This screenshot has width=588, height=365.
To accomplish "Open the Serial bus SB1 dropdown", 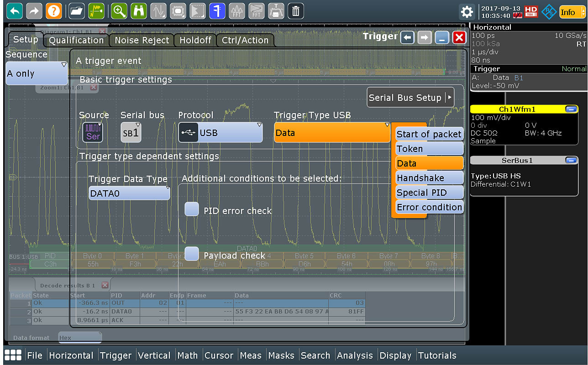I will 131,132.
